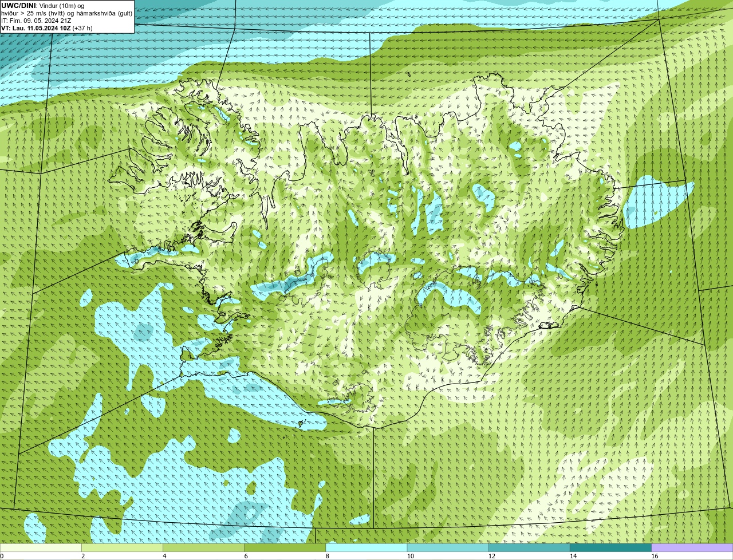Click the 0–2 m/s pale yellow legend swatch
This screenshot has height=560, width=733.
(x=41, y=547)
